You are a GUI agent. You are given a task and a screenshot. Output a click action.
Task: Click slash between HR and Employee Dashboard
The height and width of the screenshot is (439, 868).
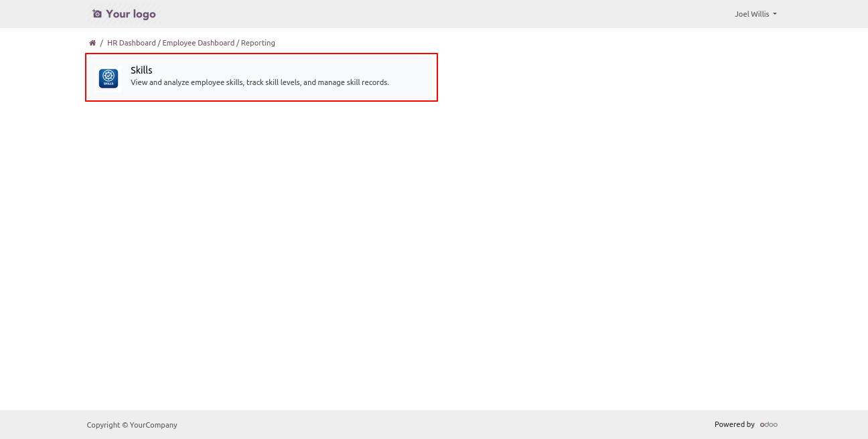click(x=159, y=43)
